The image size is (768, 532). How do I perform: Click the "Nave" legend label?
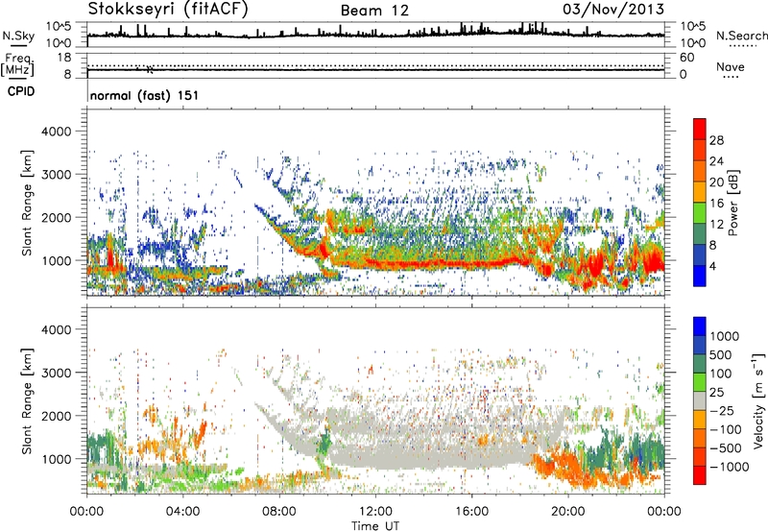pyautogui.click(x=731, y=66)
